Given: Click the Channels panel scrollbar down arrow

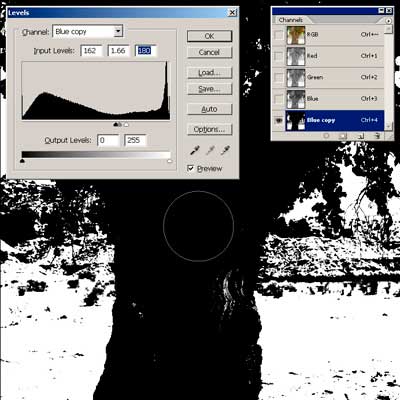Looking at the screenshot, I should coord(388,126).
